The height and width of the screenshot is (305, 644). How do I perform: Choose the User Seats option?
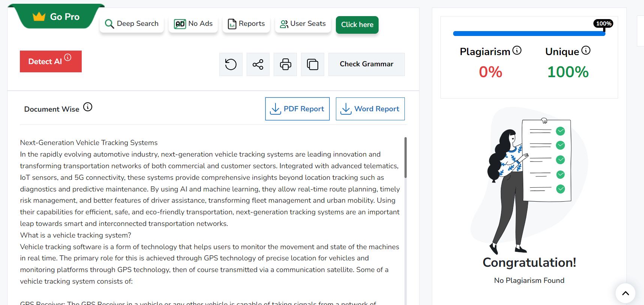click(303, 24)
